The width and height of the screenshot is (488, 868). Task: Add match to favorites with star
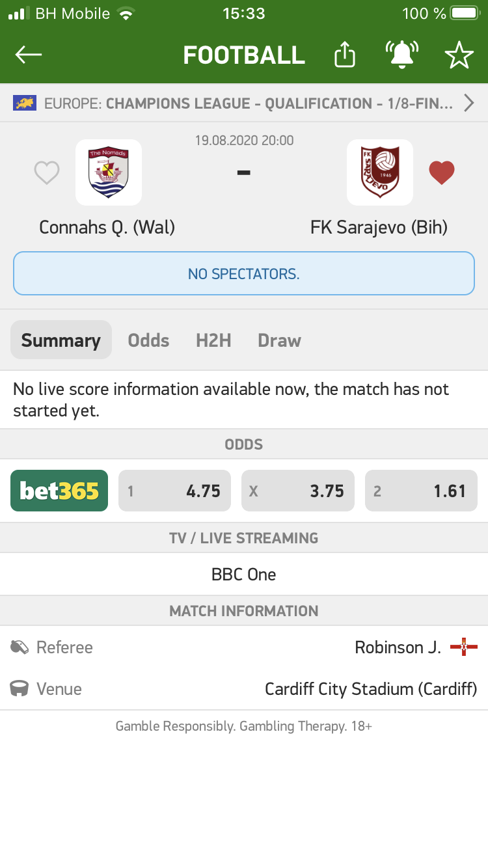point(459,55)
